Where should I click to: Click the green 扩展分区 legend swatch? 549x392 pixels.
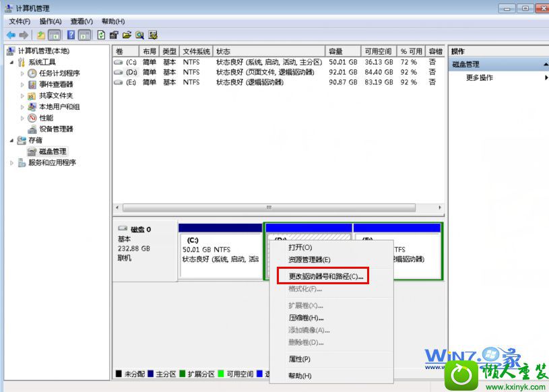(x=183, y=374)
